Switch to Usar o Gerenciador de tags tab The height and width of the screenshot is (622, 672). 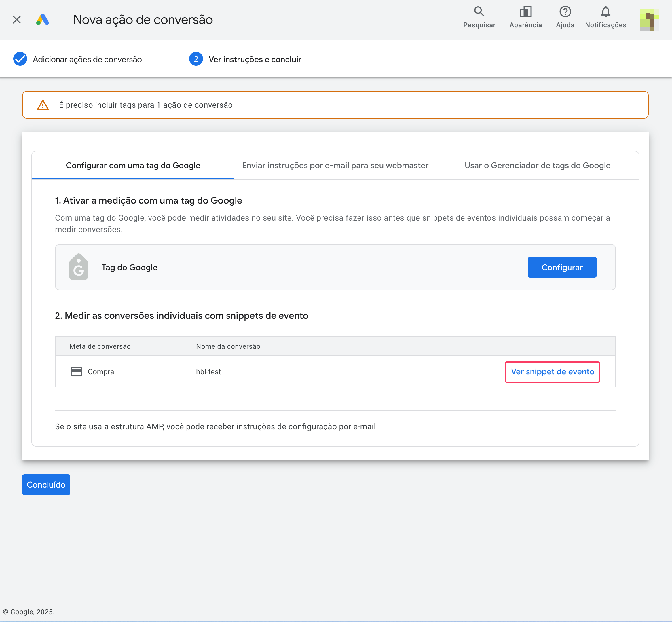click(x=537, y=166)
